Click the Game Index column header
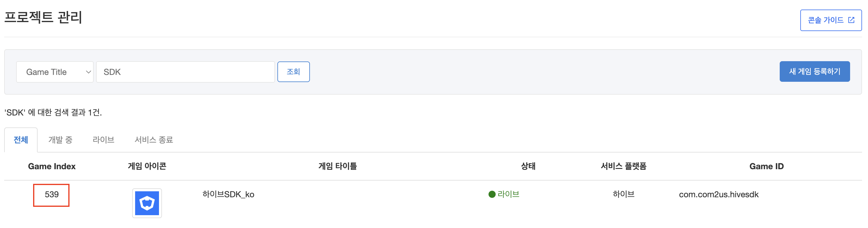 tap(52, 166)
